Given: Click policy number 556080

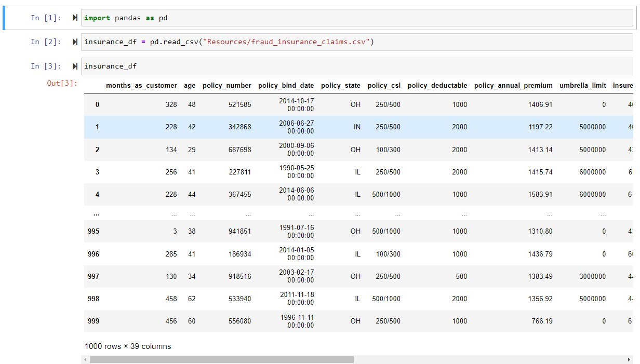Looking at the screenshot, I should click(x=240, y=321).
